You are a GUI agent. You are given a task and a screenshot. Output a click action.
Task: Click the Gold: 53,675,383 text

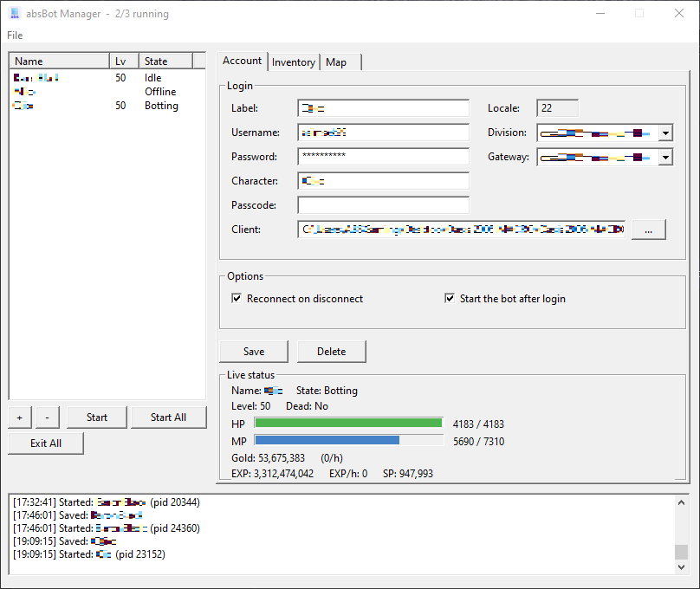(x=268, y=458)
